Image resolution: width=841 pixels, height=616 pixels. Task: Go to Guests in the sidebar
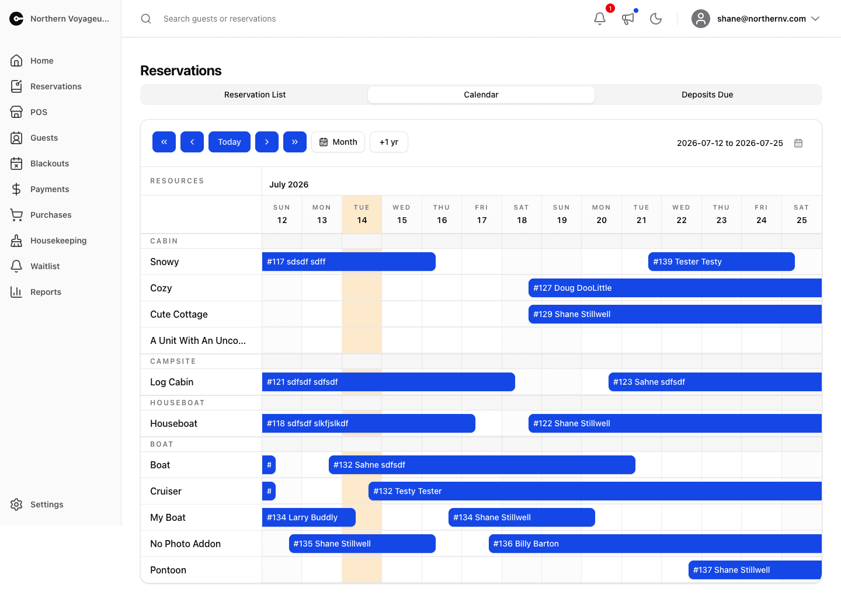(x=61, y=138)
